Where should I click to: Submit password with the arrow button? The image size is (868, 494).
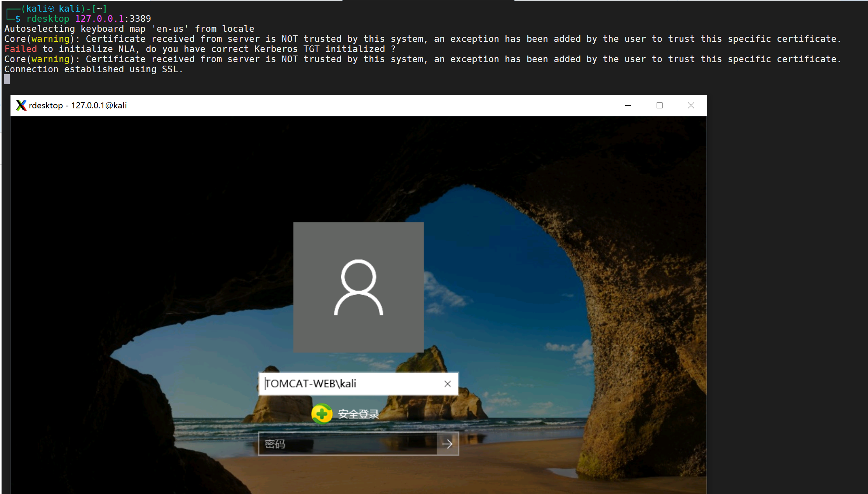point(447,444)
